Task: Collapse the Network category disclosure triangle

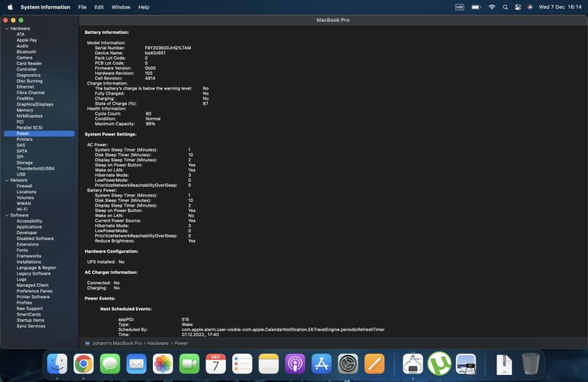Action: point(6,180)
